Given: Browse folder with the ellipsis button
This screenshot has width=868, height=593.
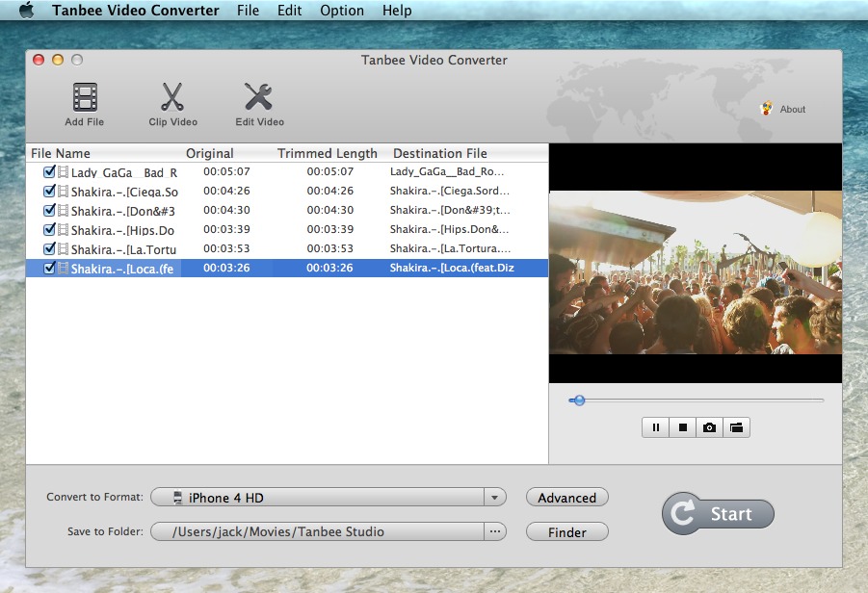Looking at the screenshot, I should click(494, 531).
